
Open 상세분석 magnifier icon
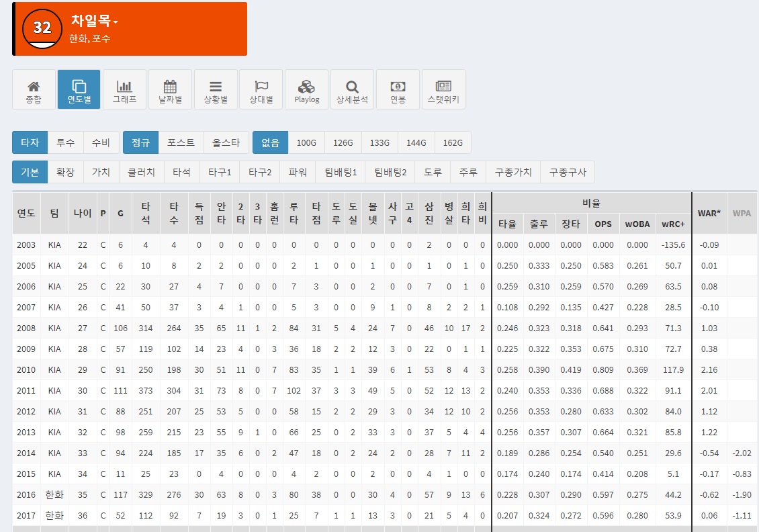352,86
